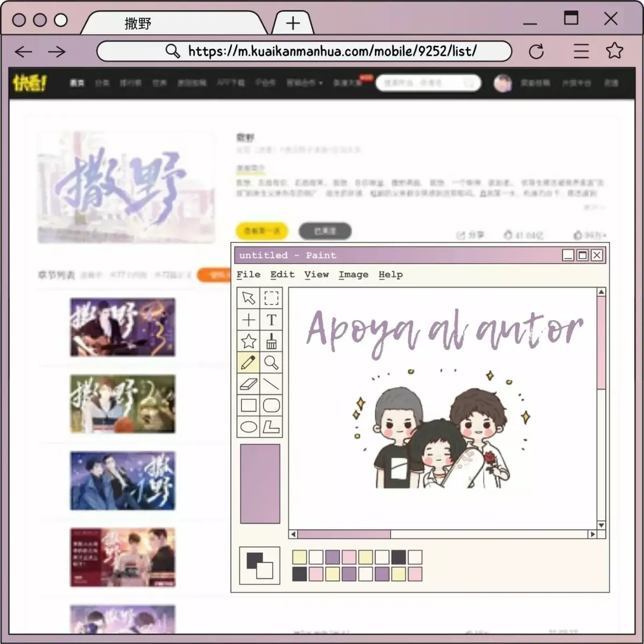Select the Text (T) tool
The width and height of the screenshot is (644, 644).
(272, 320)
